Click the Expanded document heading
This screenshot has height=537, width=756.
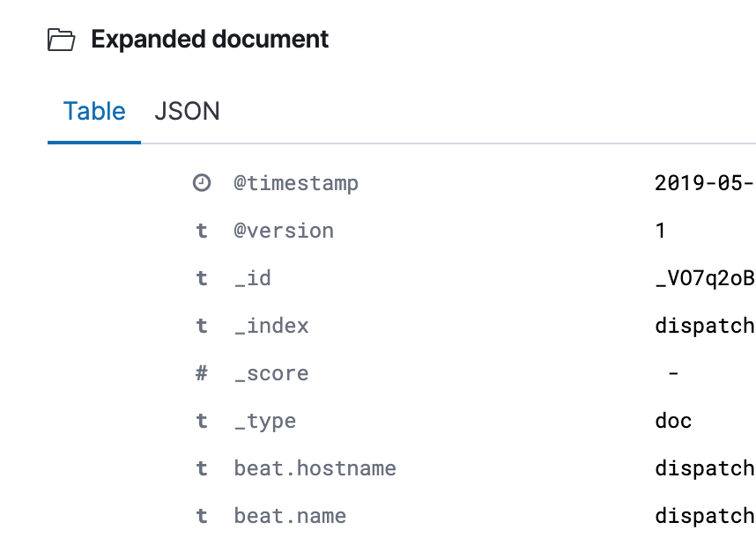coord(210,40)
